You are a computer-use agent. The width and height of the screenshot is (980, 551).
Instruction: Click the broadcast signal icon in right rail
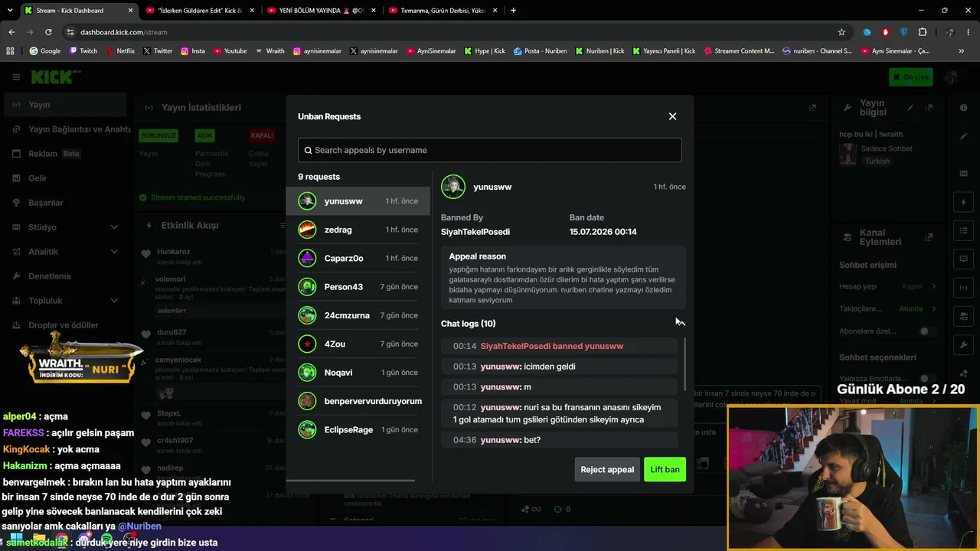pyautogui.click(x=963, y=288)
